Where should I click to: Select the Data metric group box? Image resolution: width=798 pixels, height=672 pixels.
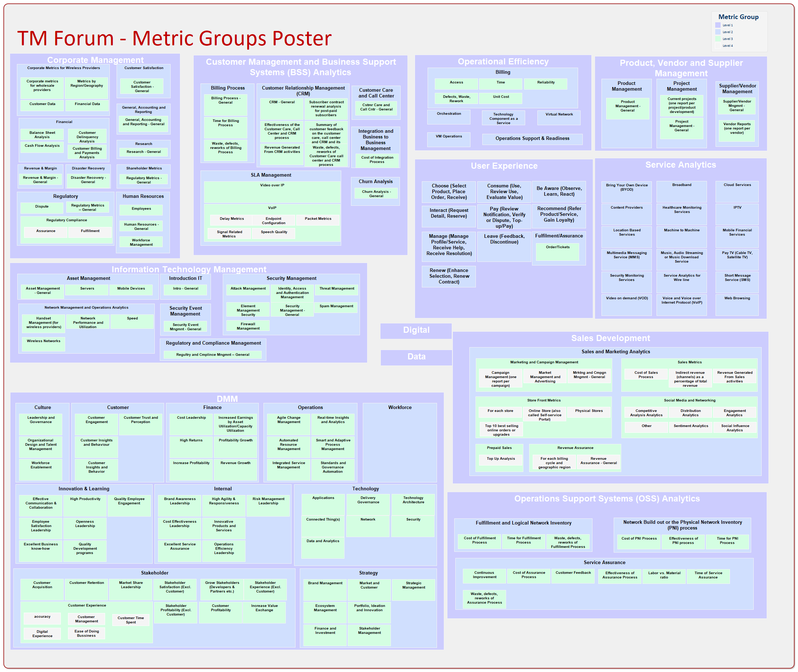416,357
